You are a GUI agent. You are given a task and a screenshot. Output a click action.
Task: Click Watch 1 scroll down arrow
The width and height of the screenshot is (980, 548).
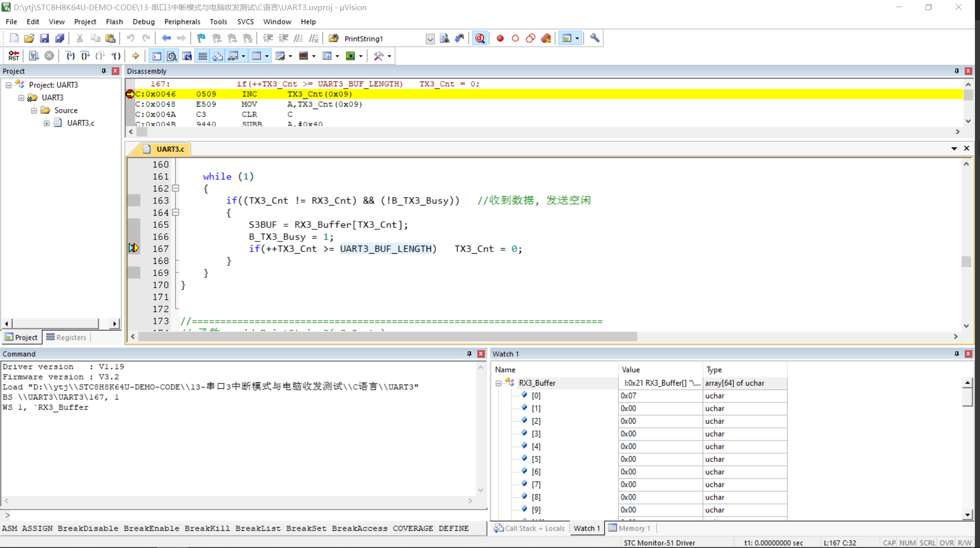pyautogui.click(x=967, y=515)
